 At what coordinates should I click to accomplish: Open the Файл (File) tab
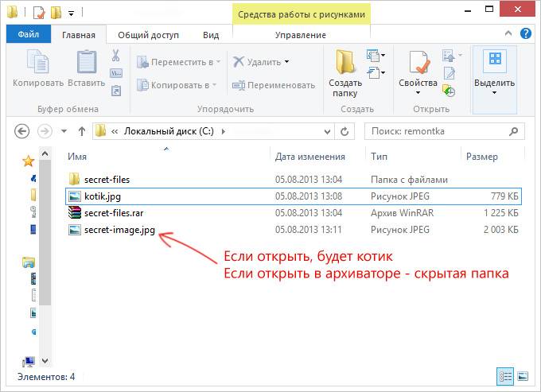click(29, 35)
